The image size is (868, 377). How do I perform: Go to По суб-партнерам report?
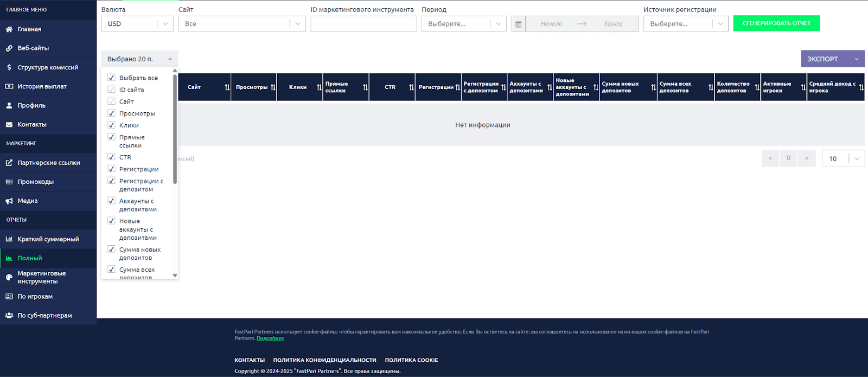pyautogui.click(x=44, y=316)
